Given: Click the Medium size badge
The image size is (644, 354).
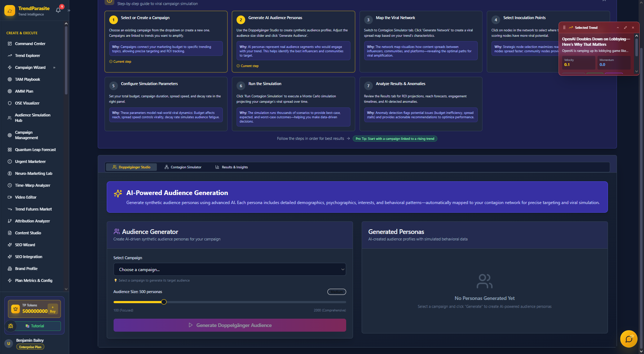Looking at the screenshot, I should [x=337, y=292].
